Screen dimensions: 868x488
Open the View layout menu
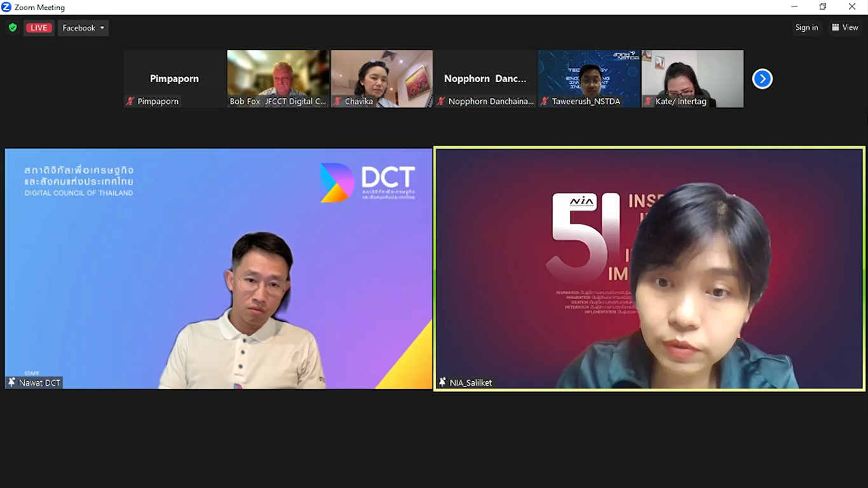tap(845, 27)
